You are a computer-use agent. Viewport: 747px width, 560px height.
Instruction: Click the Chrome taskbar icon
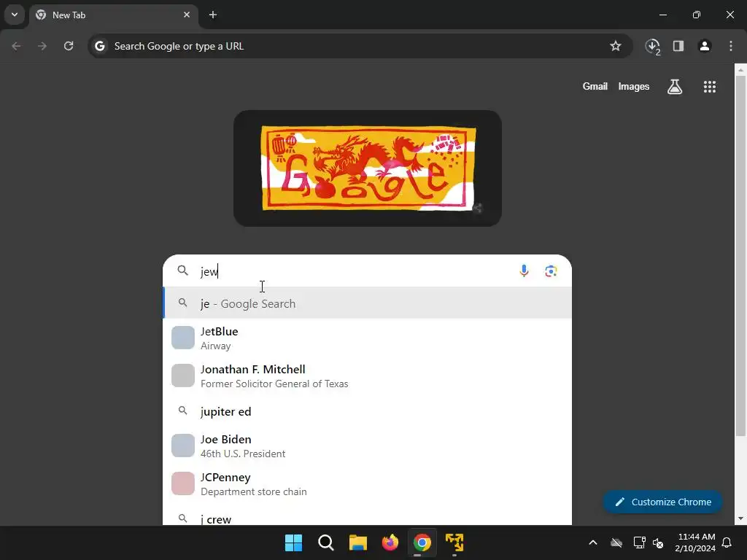(x=422, y=542)
